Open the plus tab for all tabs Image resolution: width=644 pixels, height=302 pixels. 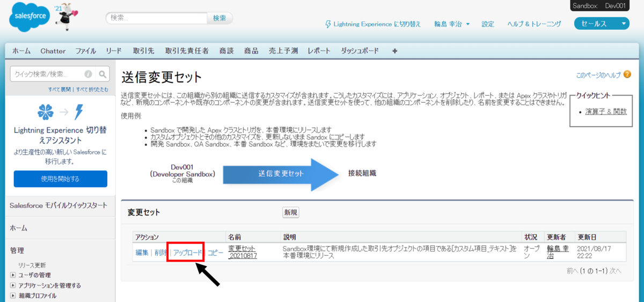point(395,51)
